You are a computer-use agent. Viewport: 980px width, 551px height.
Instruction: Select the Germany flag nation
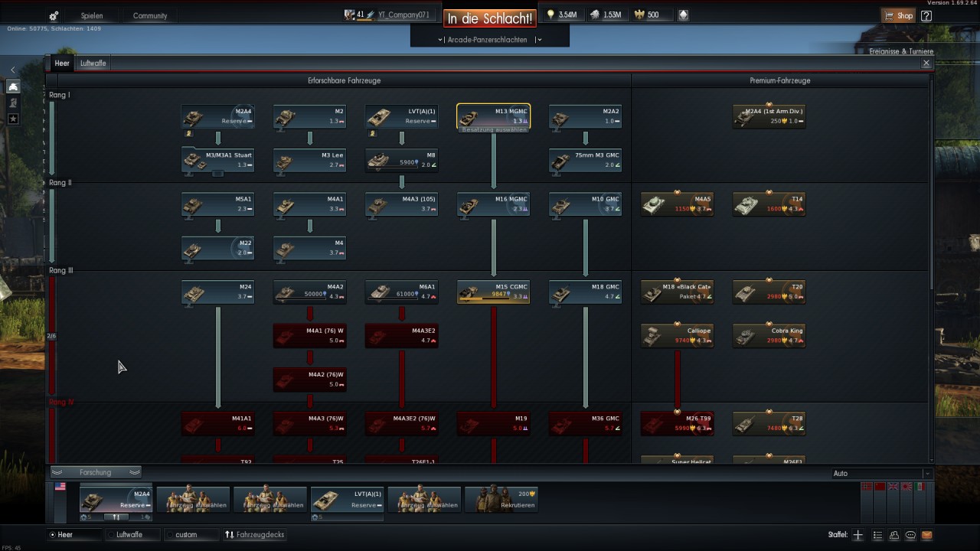coord(867,487)
